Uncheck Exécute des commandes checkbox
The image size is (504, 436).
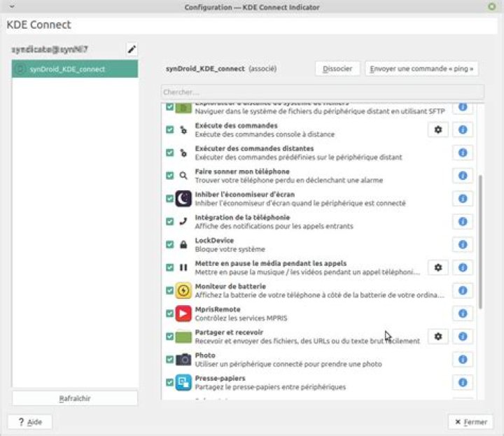click(169, 129)
